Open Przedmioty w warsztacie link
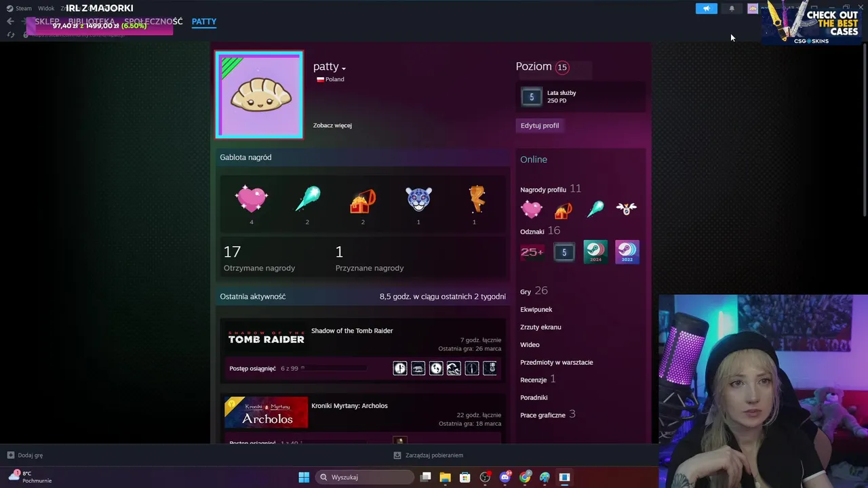This screenshot has width=868, height=488. 557,363
